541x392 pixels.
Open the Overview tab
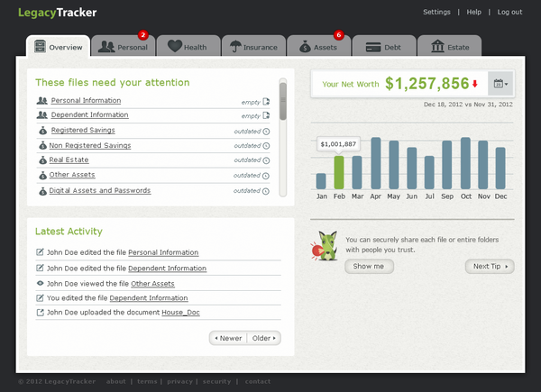(58, 46)
